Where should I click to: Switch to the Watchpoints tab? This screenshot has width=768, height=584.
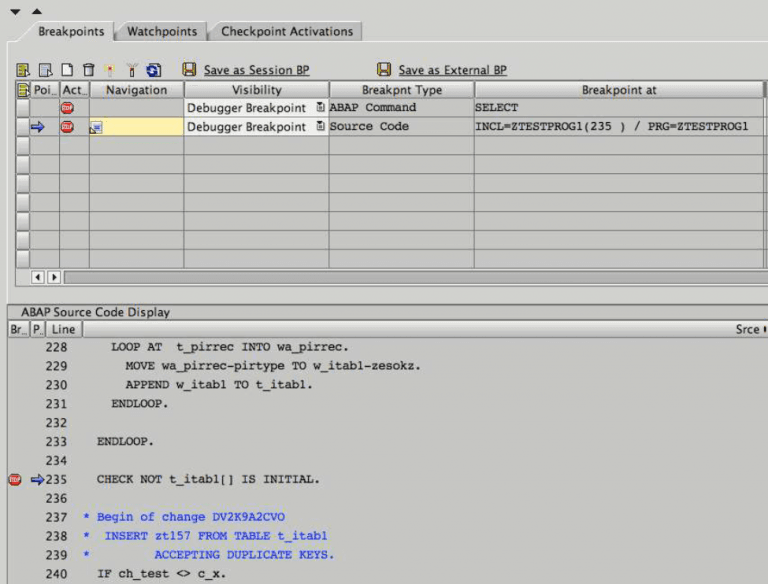162,31
